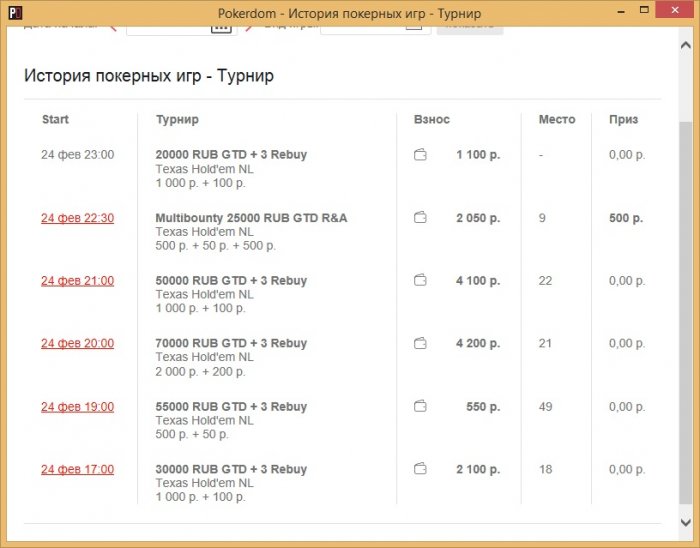Click the wallet icon next to 4 200 р.

[x=420, y=343]
